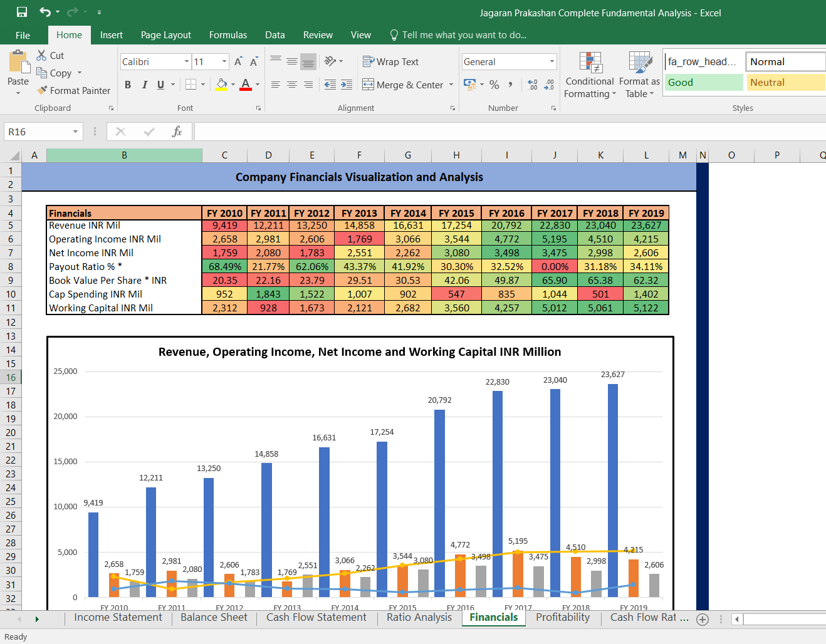Apply the Borders icon

[x=191, y=84]
